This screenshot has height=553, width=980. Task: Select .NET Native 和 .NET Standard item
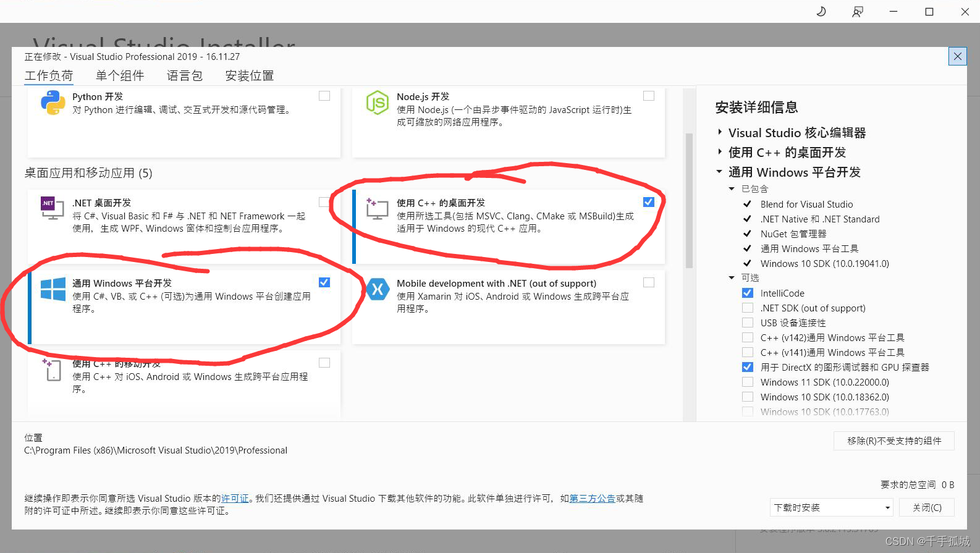coord(820,219)
